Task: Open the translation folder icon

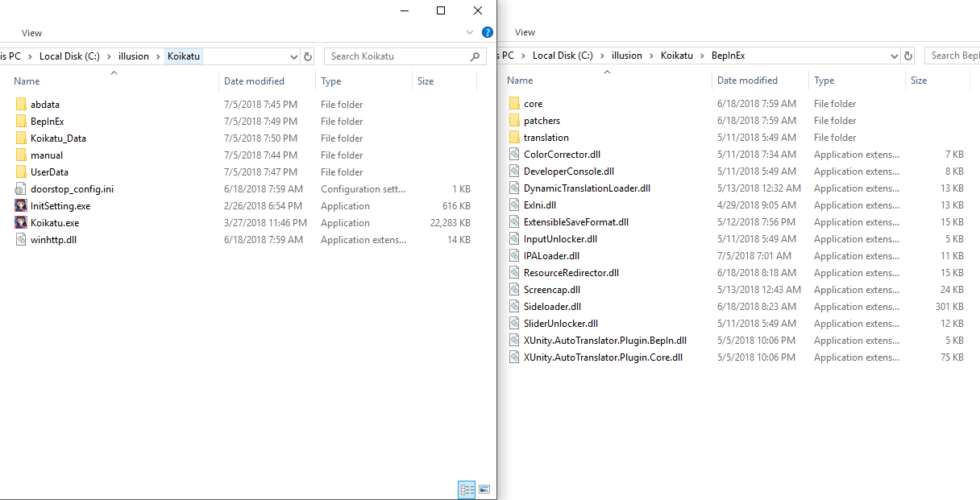Action: pos(514,138)
